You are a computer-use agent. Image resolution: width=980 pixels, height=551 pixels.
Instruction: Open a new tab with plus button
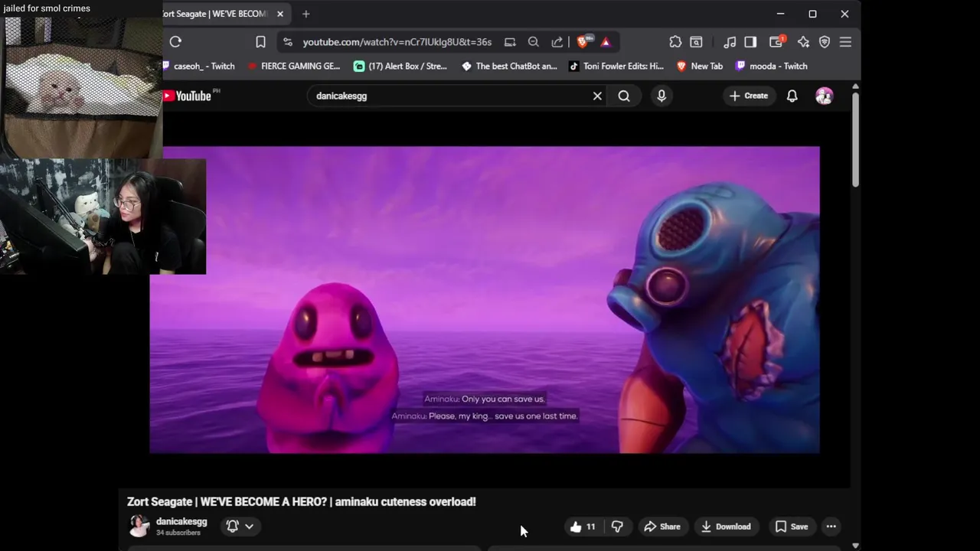coord(305,14)
